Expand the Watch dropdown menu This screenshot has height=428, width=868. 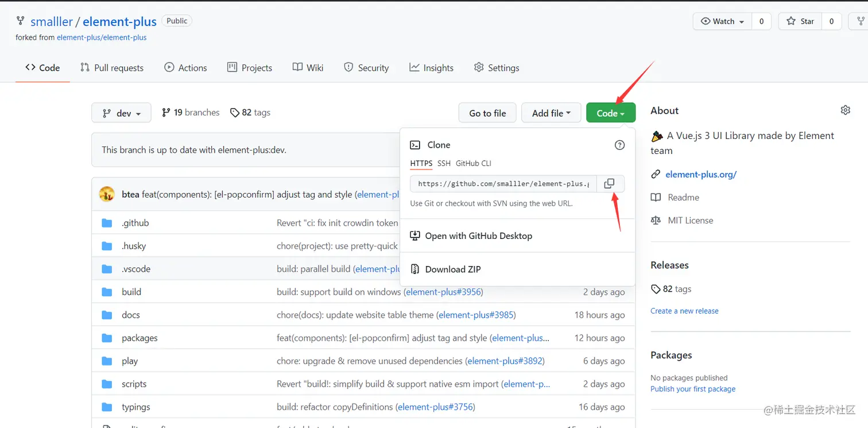click(722, 21)
